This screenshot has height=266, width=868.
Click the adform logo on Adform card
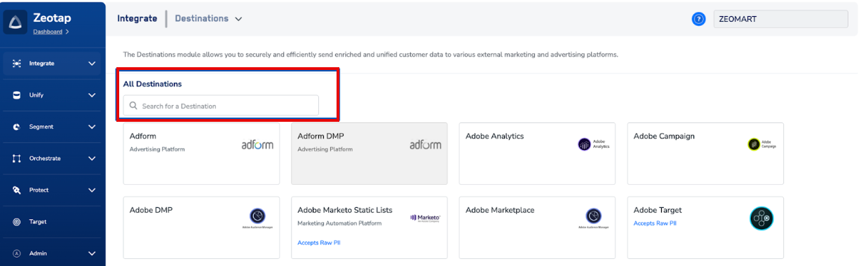257,145
